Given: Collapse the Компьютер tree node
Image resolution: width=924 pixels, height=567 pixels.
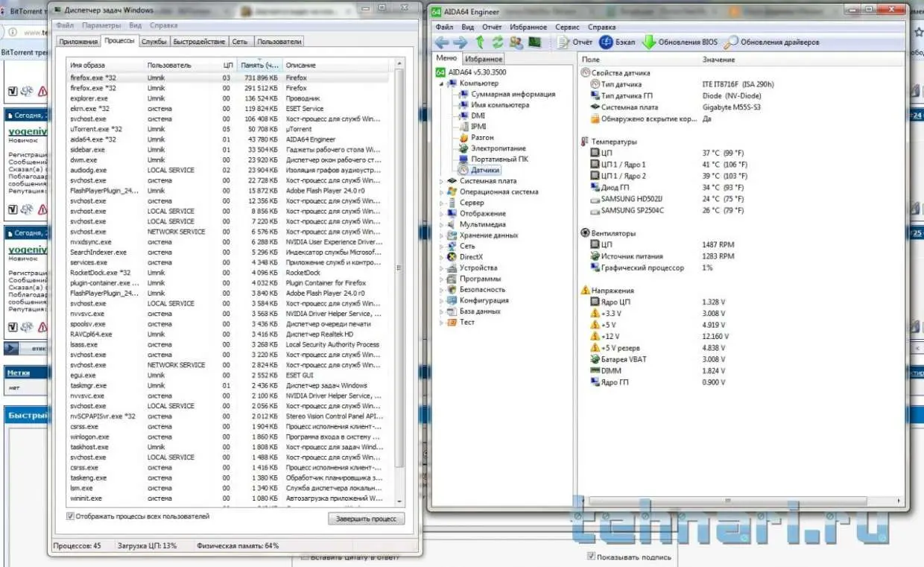Looking at the screenshot, I should tap(441, 83).
